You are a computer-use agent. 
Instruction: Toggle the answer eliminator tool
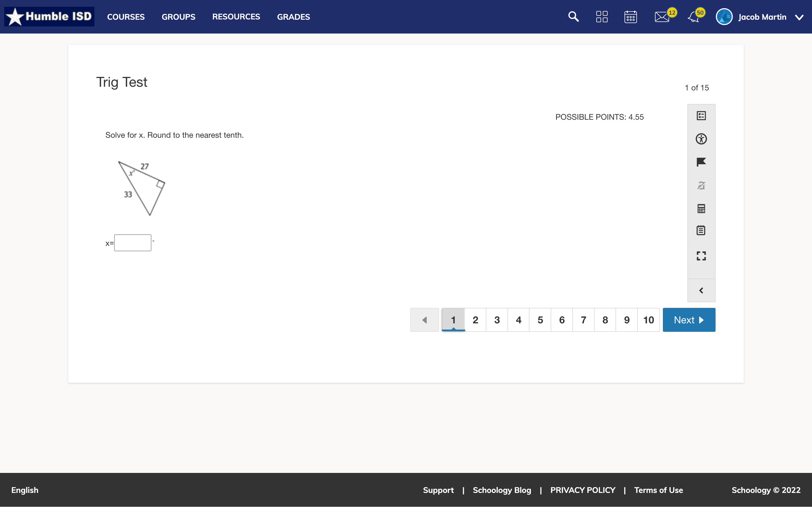click(x=701, y=185)
